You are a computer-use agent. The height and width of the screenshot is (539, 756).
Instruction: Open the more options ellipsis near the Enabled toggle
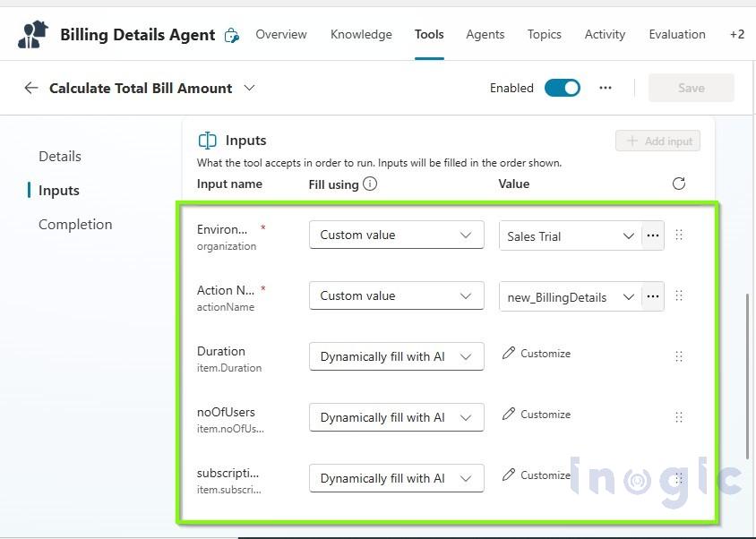(x=606, y=88)
